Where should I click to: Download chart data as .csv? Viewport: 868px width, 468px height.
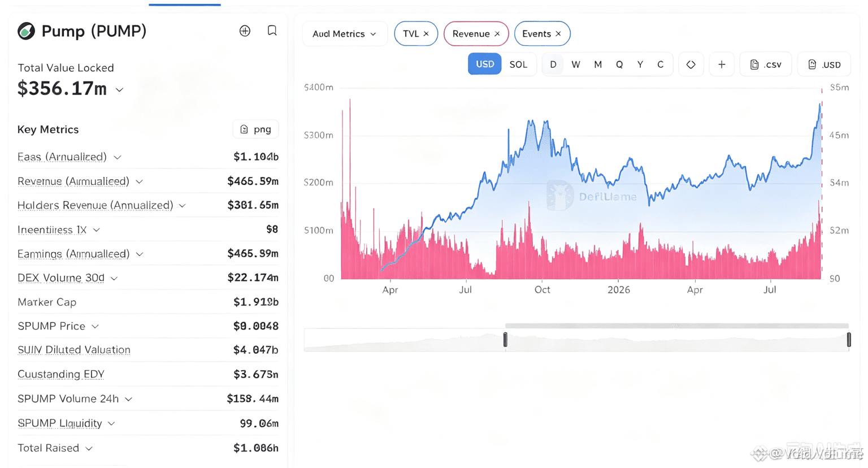point(766,64)
